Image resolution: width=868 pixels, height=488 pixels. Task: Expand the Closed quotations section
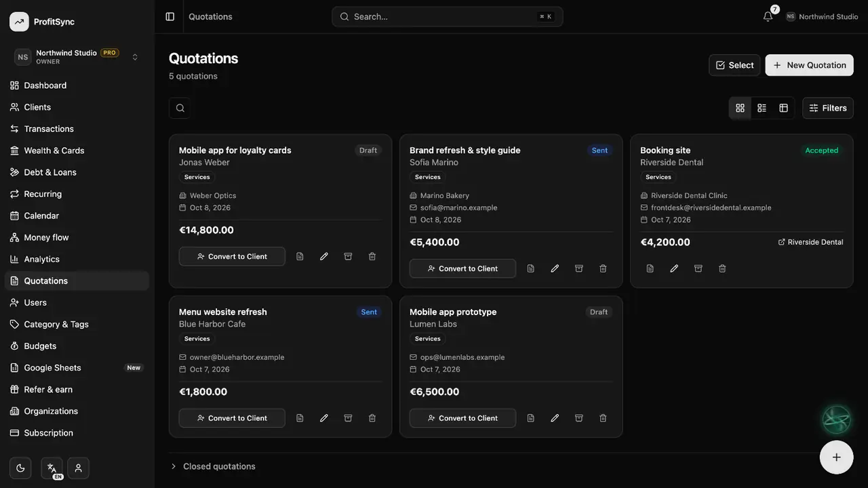coord(212,466)
